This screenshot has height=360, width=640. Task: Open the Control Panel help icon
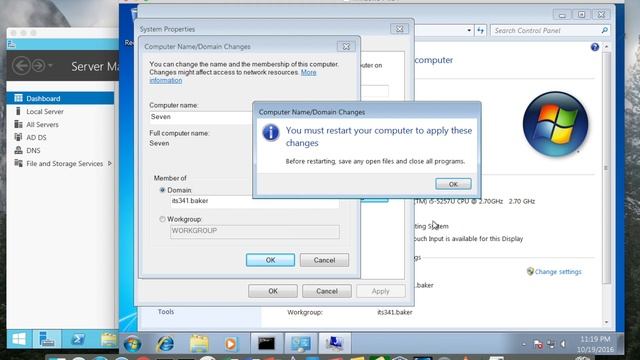pyautogui.click(x=595, y=47)
